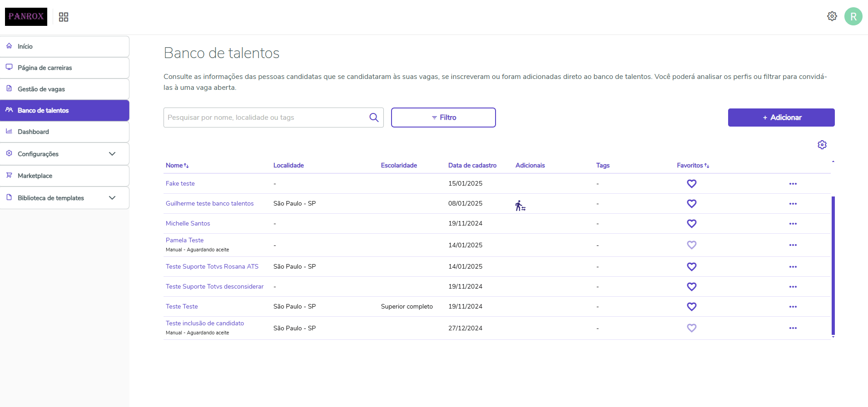The image size is (868, 407).
Task: Toggle favorite heart for Teste inclusão de candidato
Action: (691, 328)
